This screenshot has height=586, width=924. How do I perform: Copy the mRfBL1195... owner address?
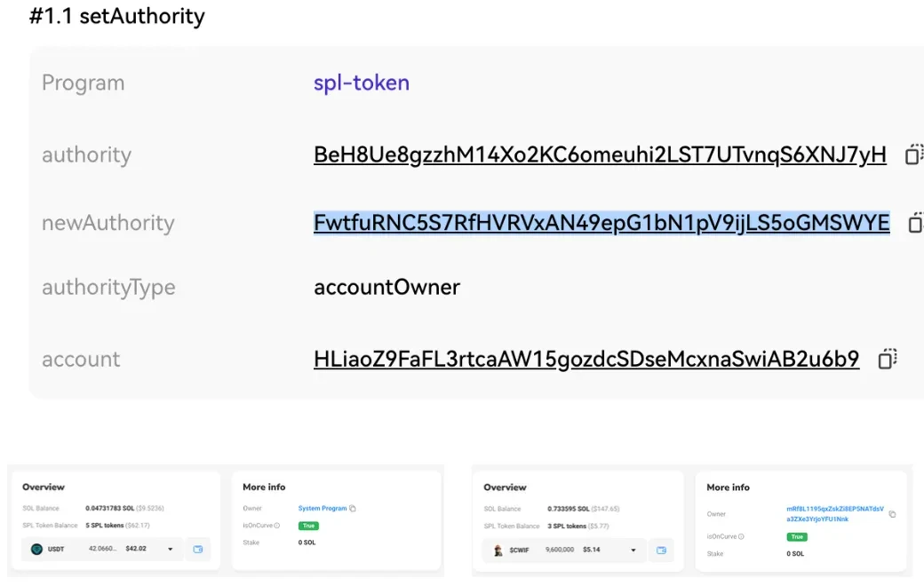[892, 514]
